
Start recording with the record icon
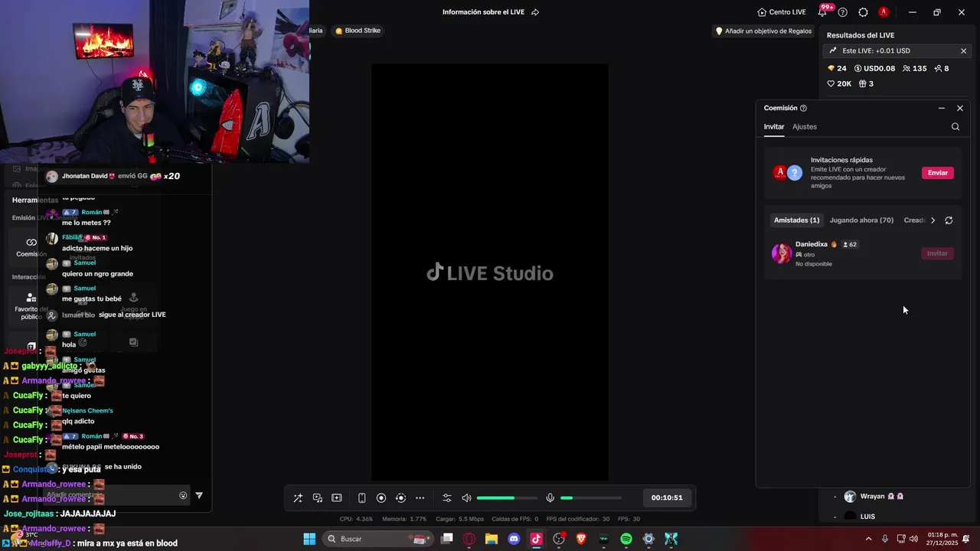[x=381, y=498]
